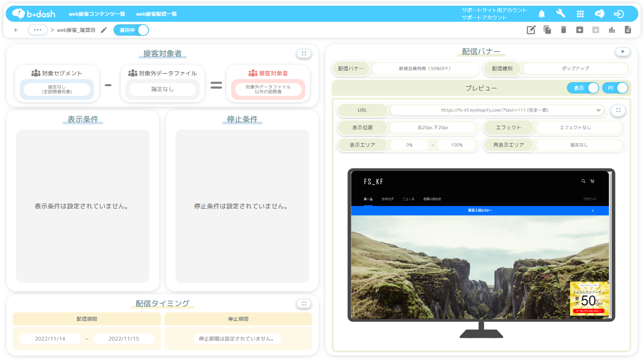This screenshot has height=362, width=644.
Task: Click the back arrow button
Action: [x=16, y=30]
